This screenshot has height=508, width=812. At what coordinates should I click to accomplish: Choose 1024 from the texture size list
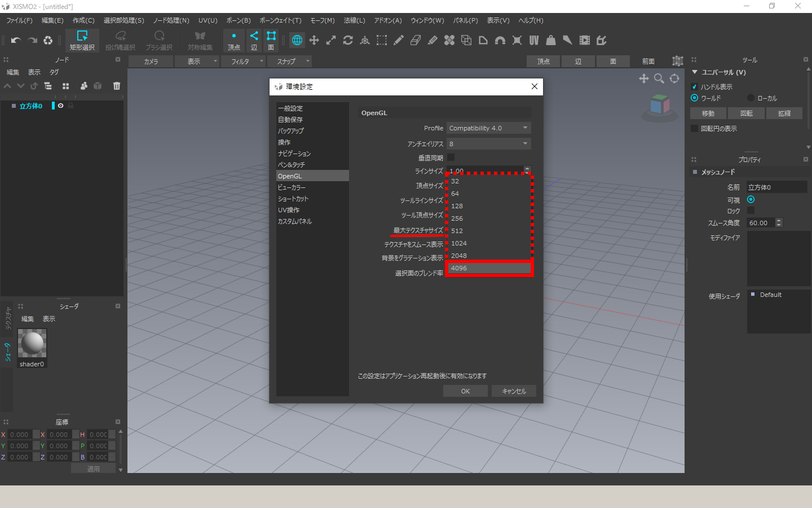489,243
